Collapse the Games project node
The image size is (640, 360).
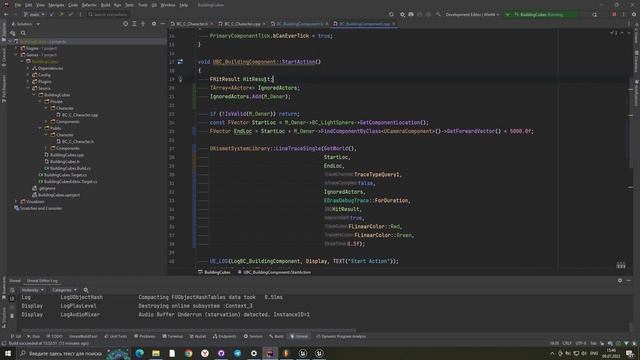point(16,55)
